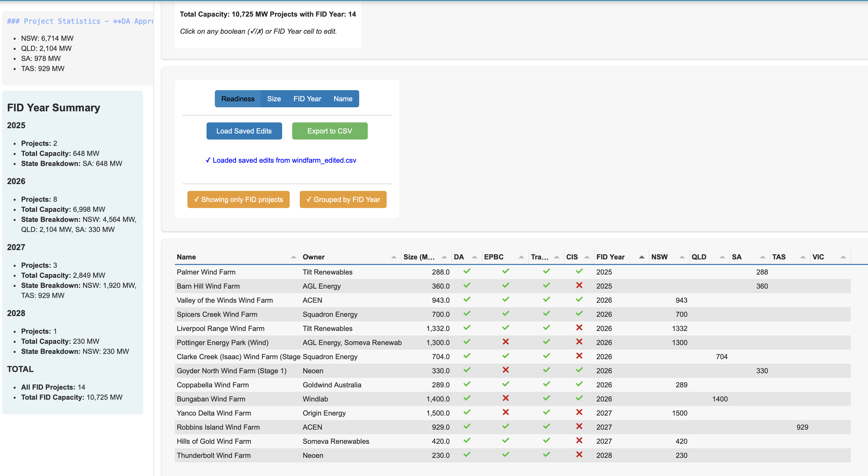The width and height of the screenshot is (868, 476).
Task: Click EPBC red cross for Pottinger Energy Park
Action: pos(506,342)
